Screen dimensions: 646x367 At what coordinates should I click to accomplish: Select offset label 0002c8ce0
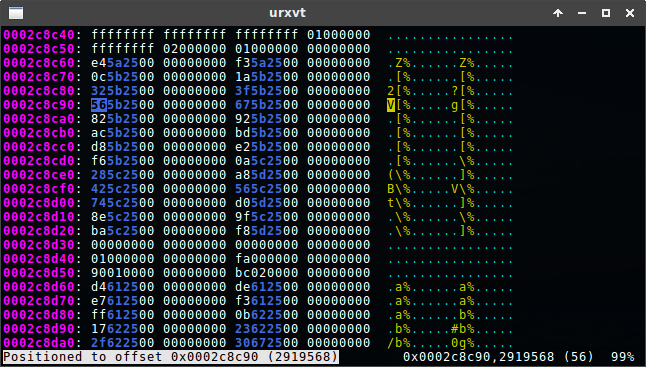(39, 175)
